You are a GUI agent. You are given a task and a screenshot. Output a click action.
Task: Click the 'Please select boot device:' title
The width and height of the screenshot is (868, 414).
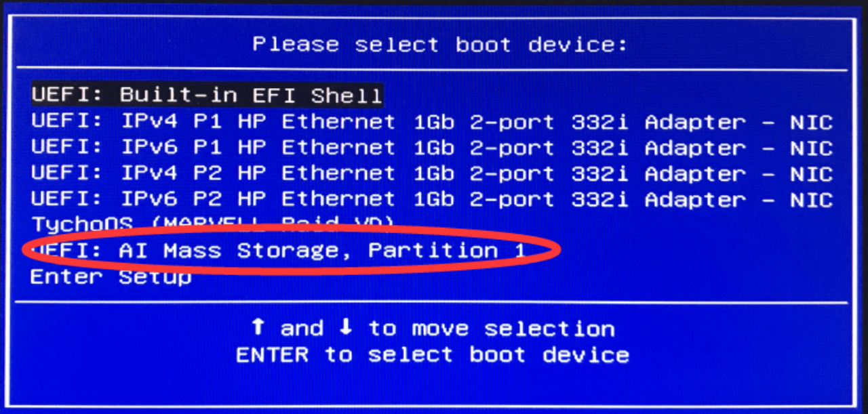[x=440, y=45]
